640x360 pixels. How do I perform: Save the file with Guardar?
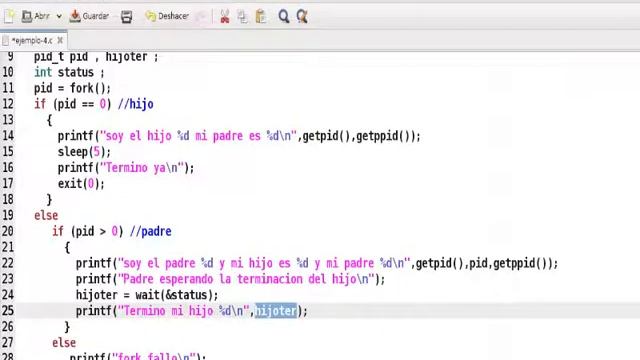point(89,16)
